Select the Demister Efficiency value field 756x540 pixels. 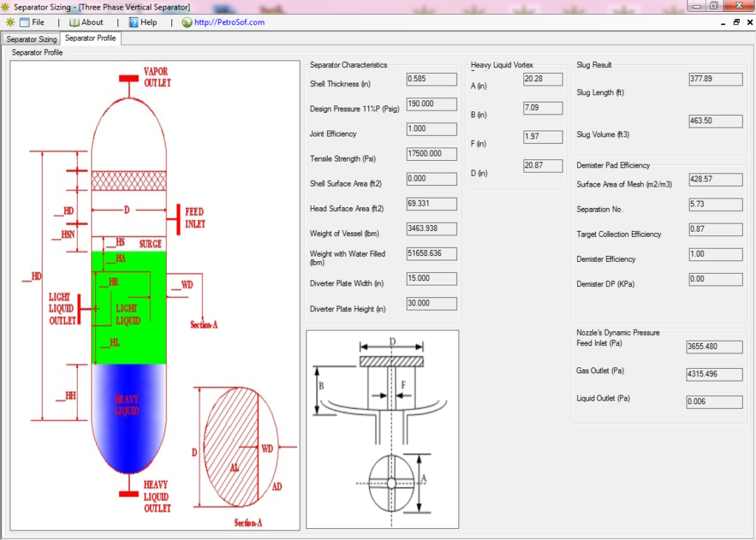pos(715,254)
